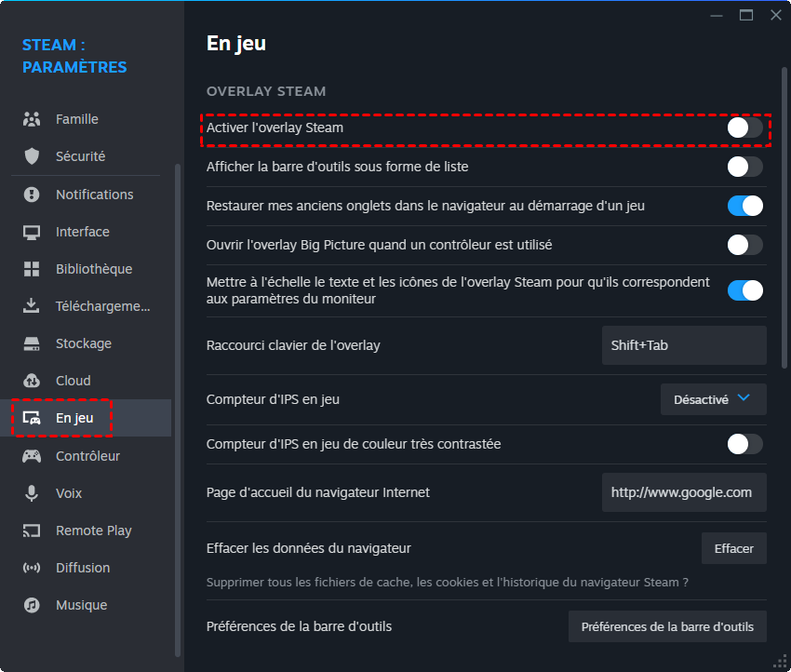791x672 pixels.
Task: Click the Stockage drive icon
Action: pos(32,343)
